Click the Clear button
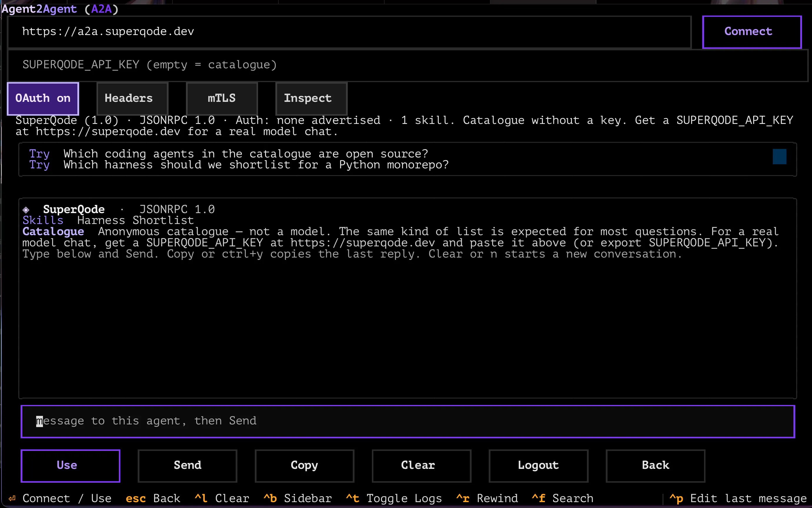 pyautogui.click(x=422, y=466)
